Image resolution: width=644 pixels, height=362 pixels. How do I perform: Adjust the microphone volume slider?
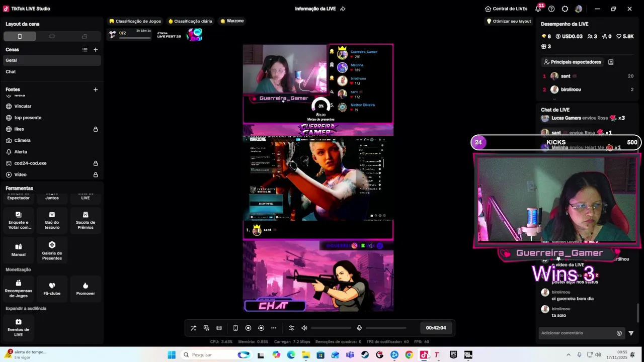(x=386, y=328)
